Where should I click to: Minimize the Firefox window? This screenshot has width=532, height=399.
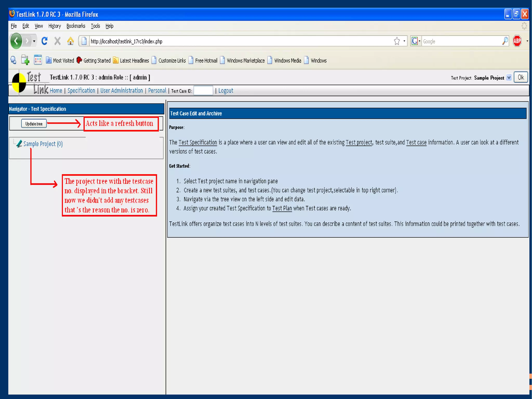508,14
